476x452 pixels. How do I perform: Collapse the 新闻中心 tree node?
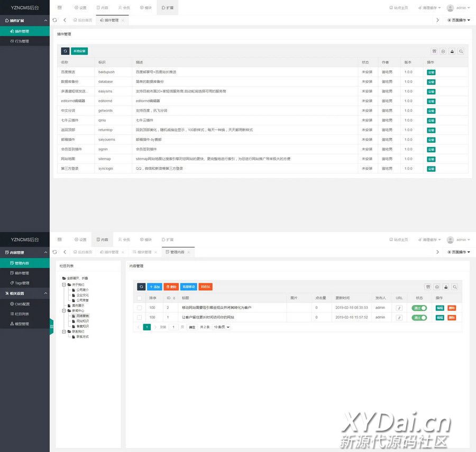[63, 311]
